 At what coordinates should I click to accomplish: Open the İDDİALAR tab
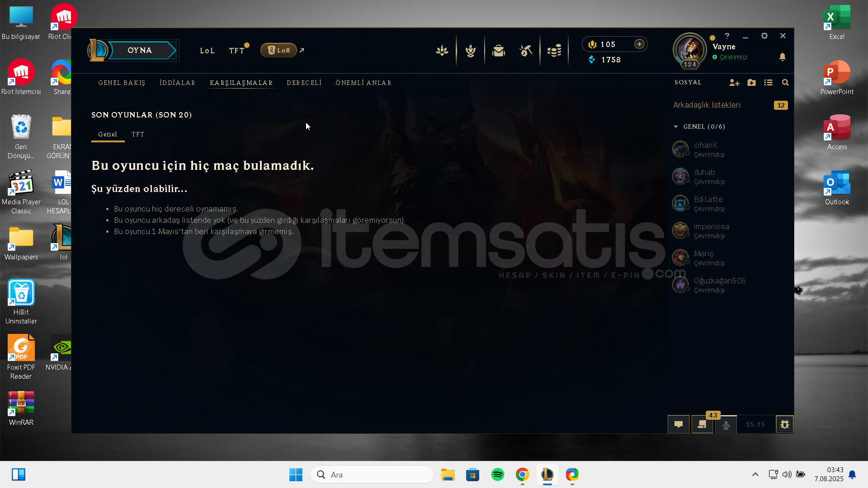point(178,83)
